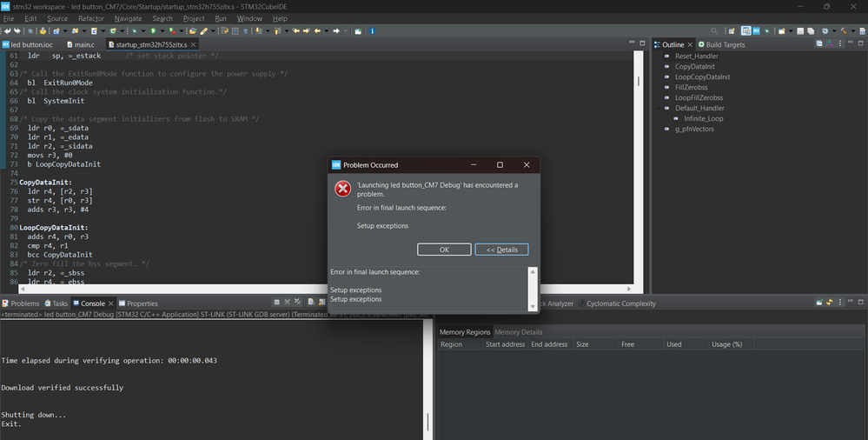Click the green Run button in toolbar
This screenshot has width=868, height=440.
tap(153, 31)
